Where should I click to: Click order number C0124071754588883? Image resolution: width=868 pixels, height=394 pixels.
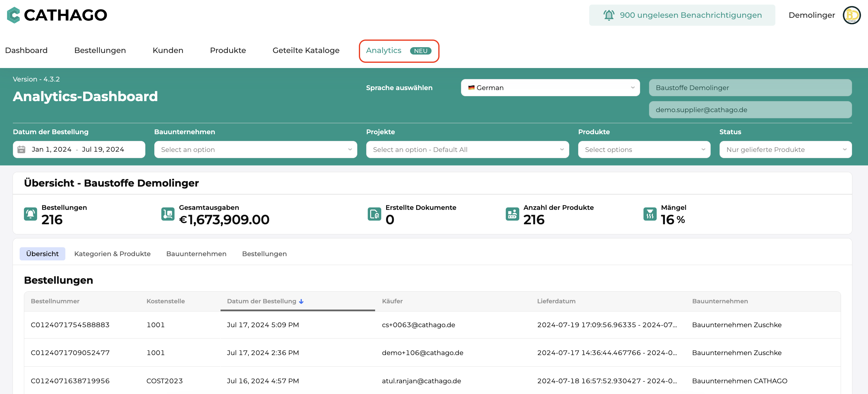point(70,325)
